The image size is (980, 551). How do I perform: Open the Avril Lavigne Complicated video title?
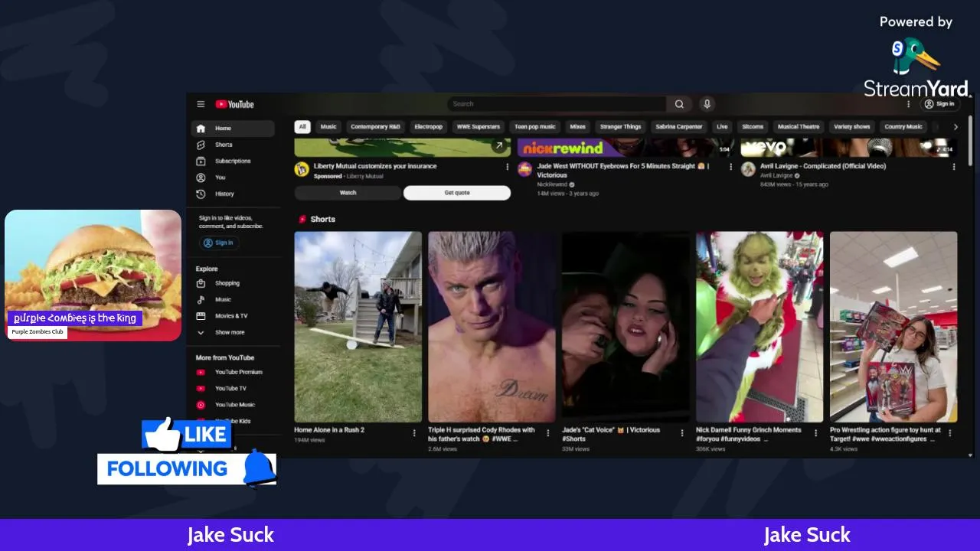click(x=823, y=166)
